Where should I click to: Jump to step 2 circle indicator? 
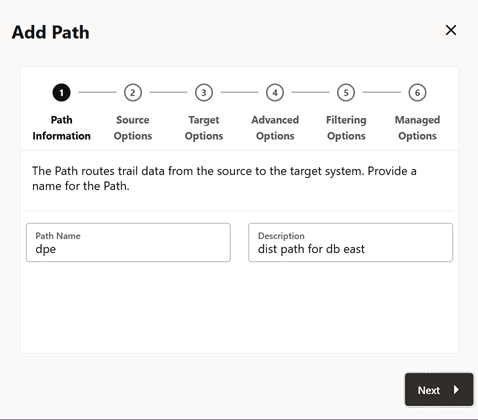point(133,92)
